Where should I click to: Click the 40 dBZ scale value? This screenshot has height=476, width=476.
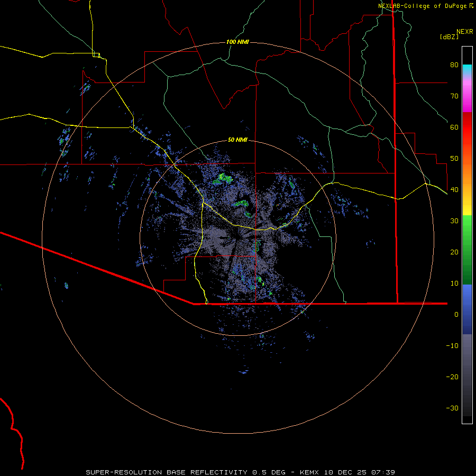pyautogui.click(x=454, y=190)
